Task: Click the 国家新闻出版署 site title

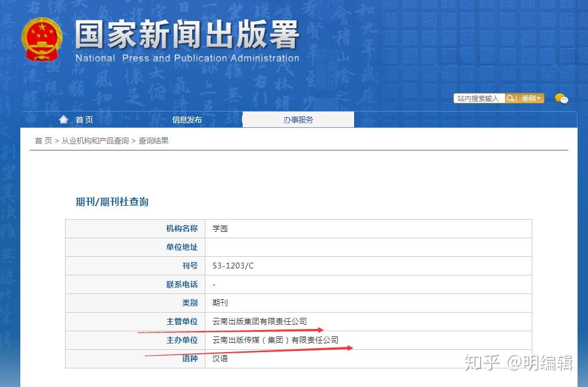Action: tap(187, 34)
